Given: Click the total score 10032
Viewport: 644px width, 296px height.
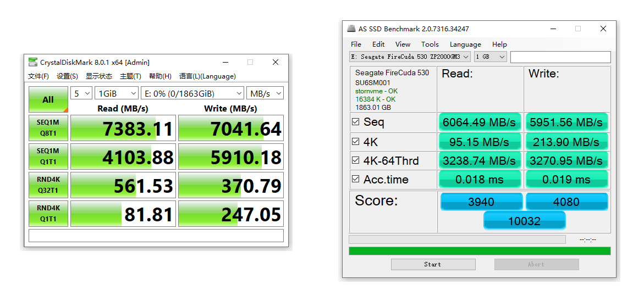Looking at the screenshot, I should 525,221.
